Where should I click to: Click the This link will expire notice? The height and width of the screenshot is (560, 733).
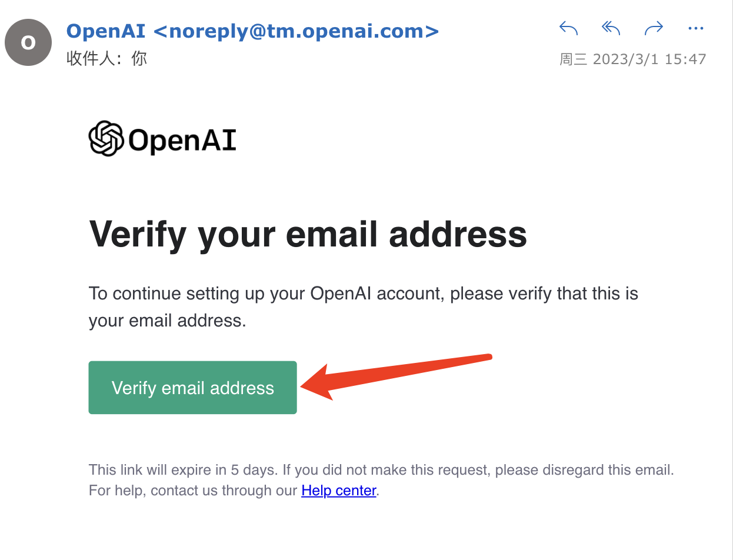(x=381, y=471)
